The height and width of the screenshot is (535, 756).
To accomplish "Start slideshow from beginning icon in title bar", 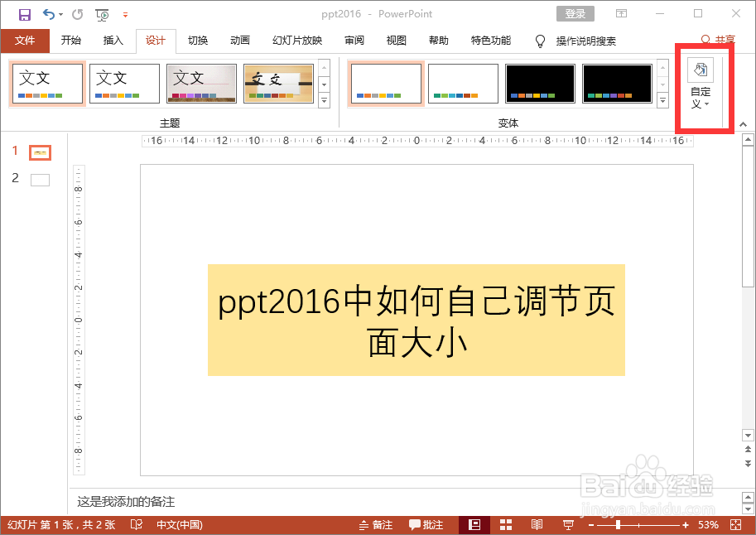I will (x=102, y=15).
